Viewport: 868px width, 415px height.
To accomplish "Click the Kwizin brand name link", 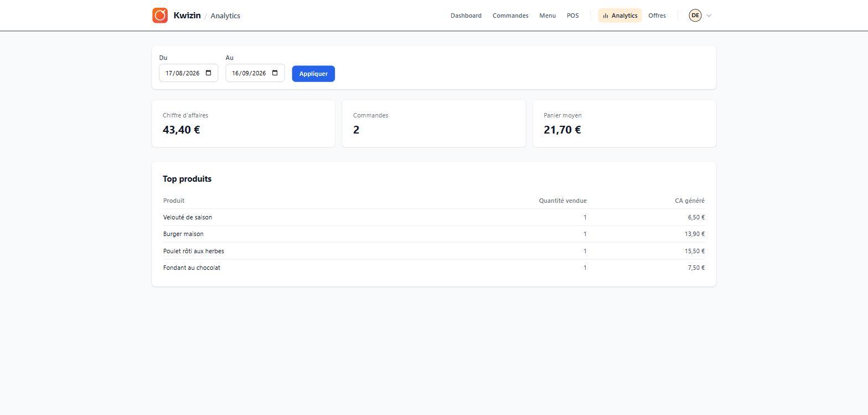I will coord(187,16).
